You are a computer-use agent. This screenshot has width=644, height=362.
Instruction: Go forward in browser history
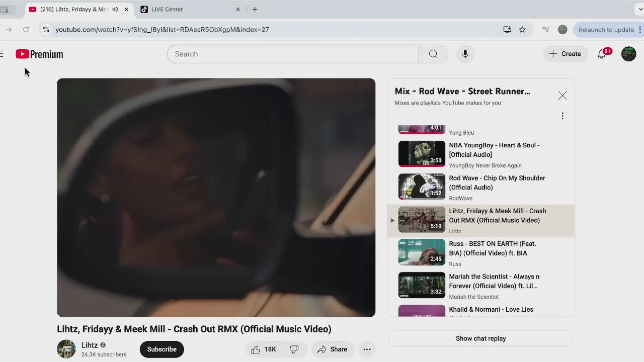[9, 30]
